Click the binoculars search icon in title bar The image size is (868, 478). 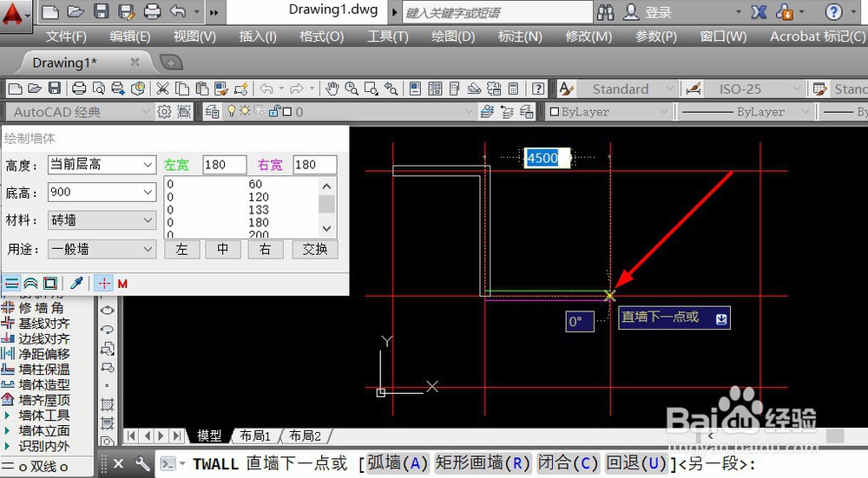(606, 12)
